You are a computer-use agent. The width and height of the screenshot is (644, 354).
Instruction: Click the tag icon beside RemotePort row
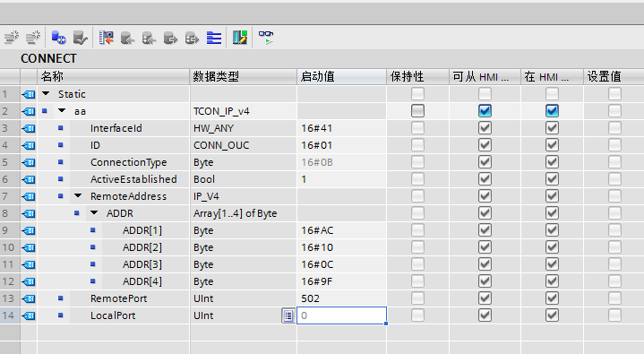[29, 299]
